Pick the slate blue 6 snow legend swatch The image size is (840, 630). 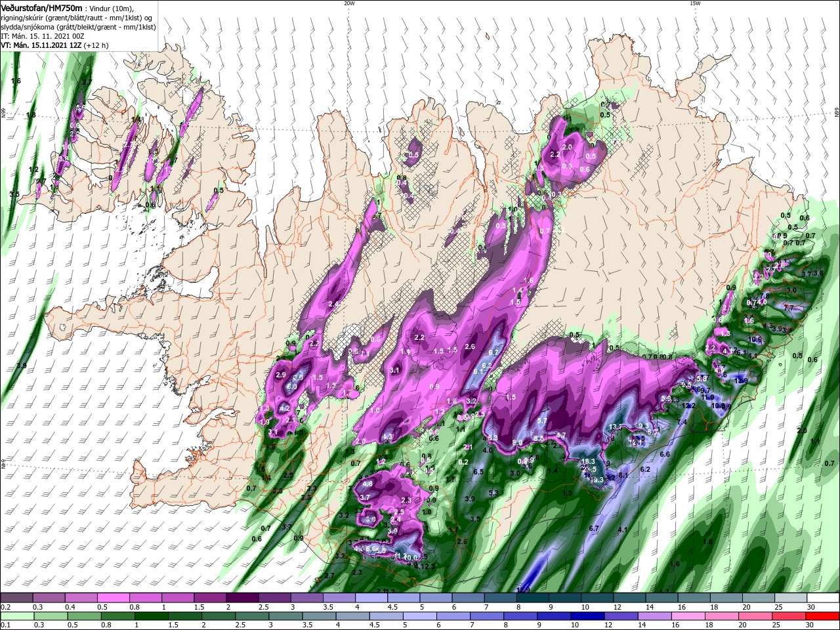(468, 598)
